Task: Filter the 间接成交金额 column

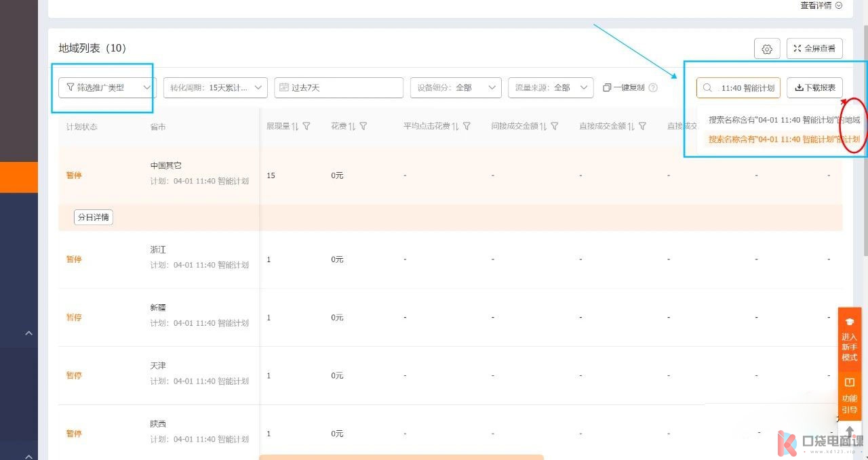Action: click(x=555, y=126)
